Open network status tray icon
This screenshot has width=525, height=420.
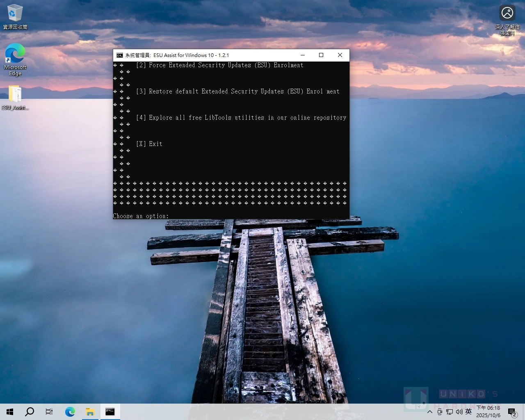click(450, 412)
